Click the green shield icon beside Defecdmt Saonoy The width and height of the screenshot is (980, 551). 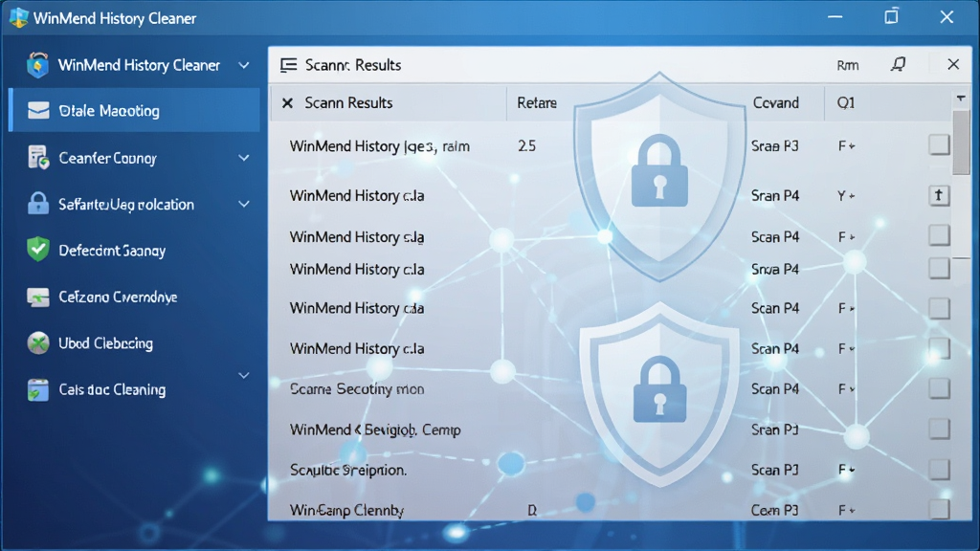[x=38, y=250]
